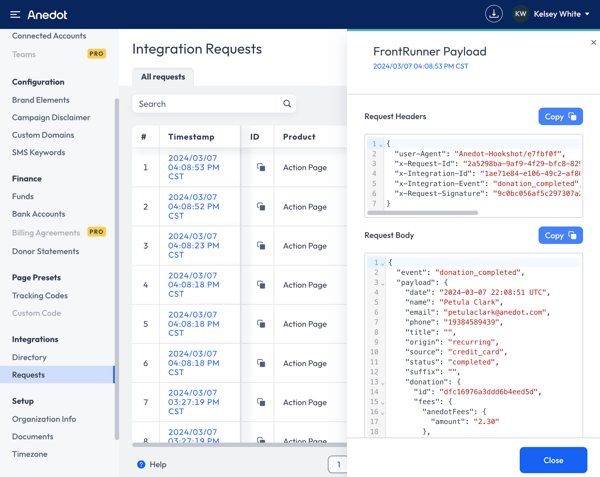Open Kelsey White account dropdown

(x=561, y=14)
